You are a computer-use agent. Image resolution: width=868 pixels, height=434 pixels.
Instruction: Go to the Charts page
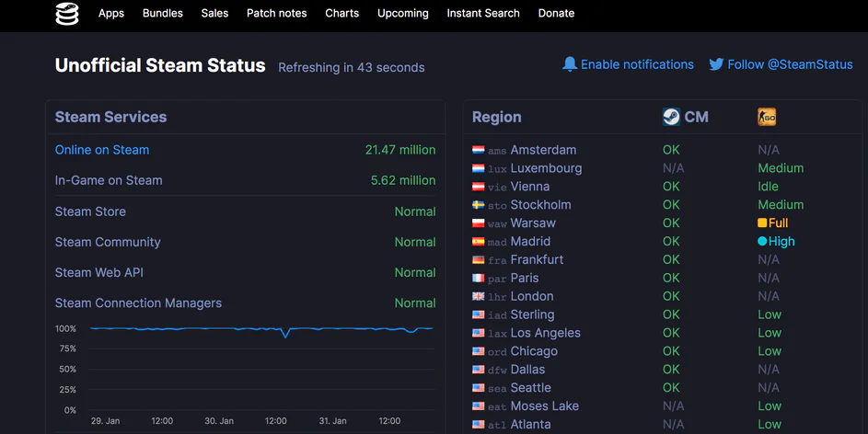[x=342, y=14]
